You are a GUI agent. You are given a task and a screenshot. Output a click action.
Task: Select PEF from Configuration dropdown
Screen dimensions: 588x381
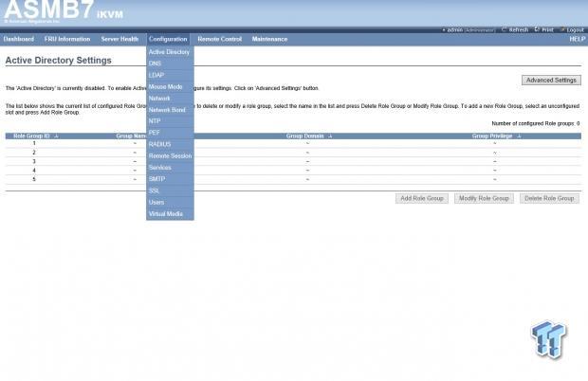[170, 133]
